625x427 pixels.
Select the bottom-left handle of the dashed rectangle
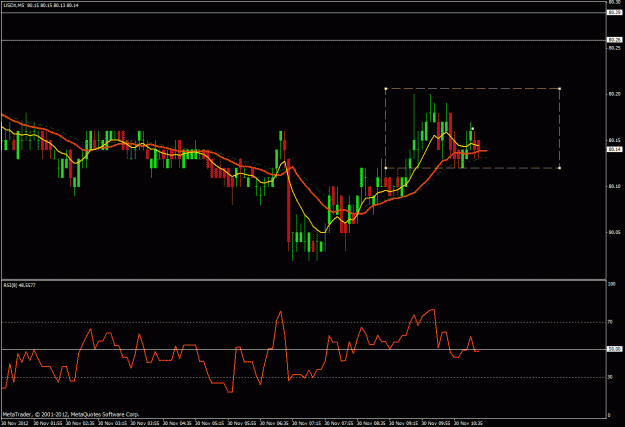click(386, 168)
